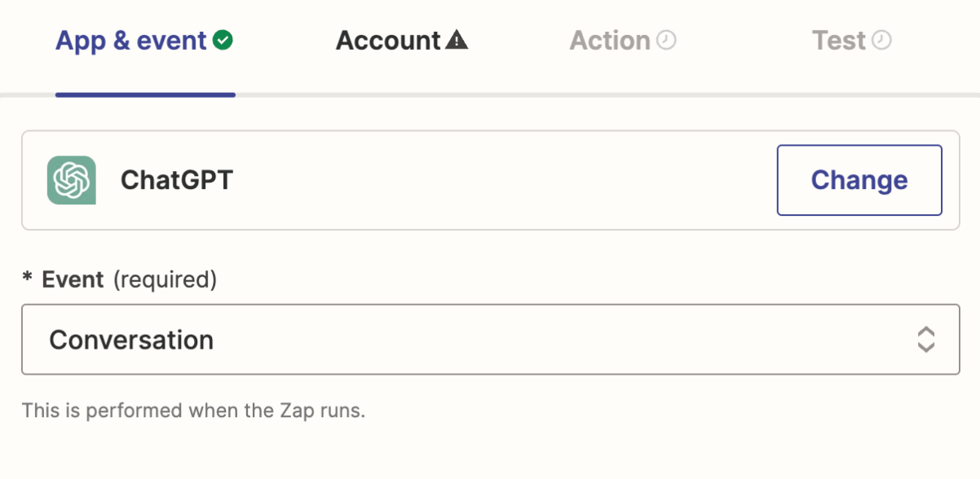Screen dimensions: 980x479
Task: Click the Event field label
Action: 73,280
